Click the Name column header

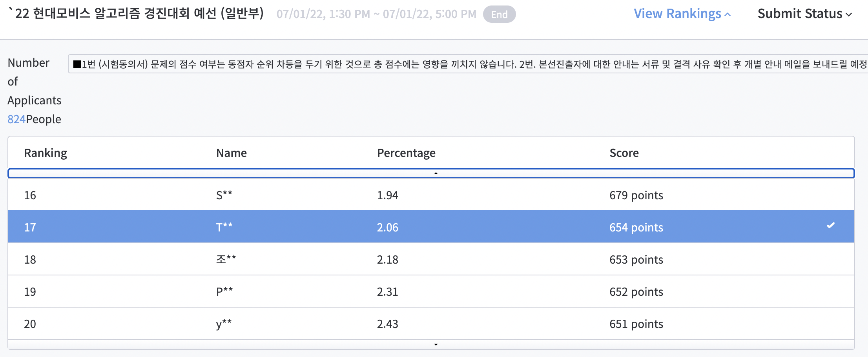point(232,153)
